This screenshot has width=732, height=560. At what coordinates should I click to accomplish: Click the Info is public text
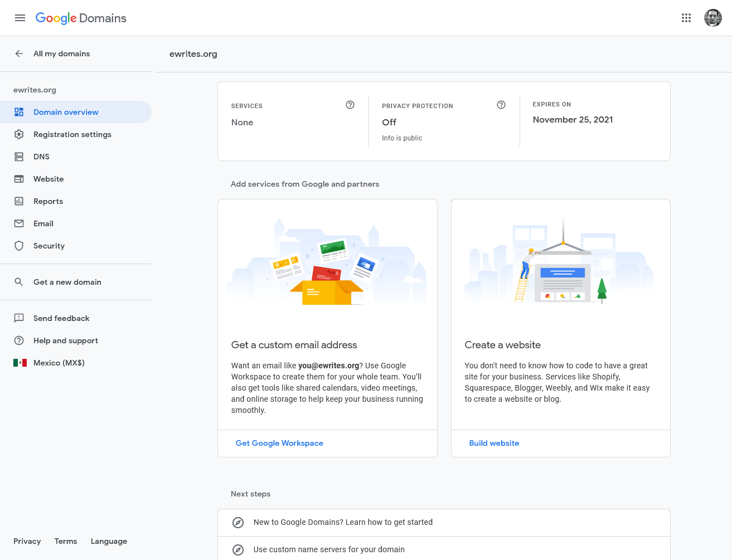[x=402, y=138]
